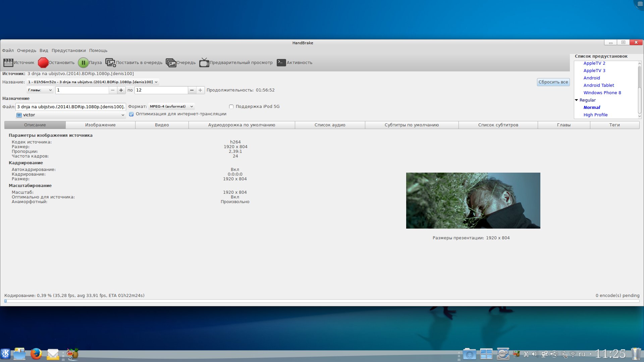Show the Activity log terminal icon

point(281,63)
